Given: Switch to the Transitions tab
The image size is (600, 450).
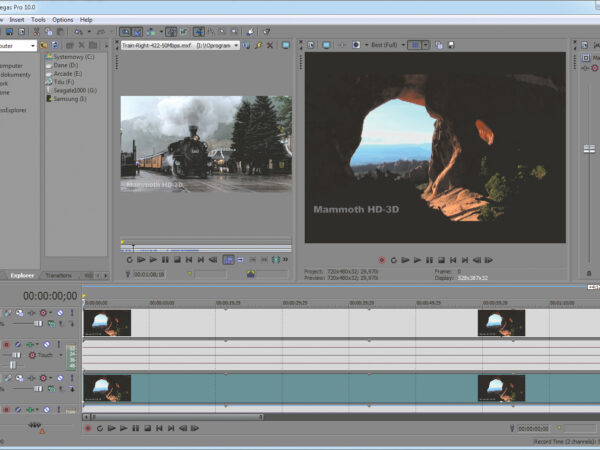Looking at the screenshot, I should click(59, 275).
